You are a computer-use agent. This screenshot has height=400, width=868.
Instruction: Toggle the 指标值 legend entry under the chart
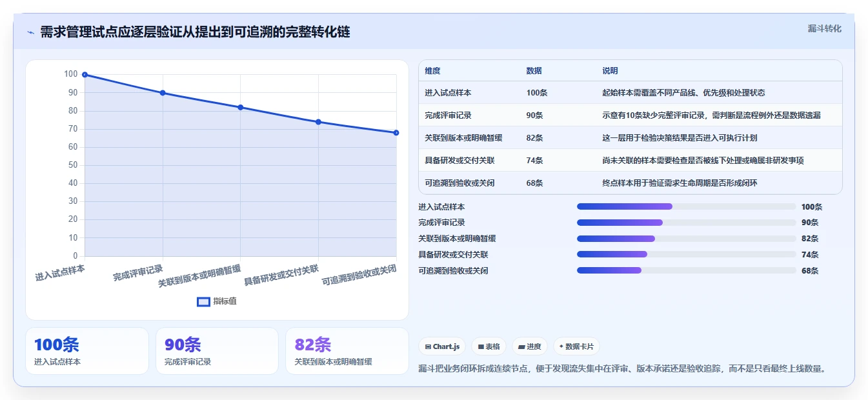point(217,301)
